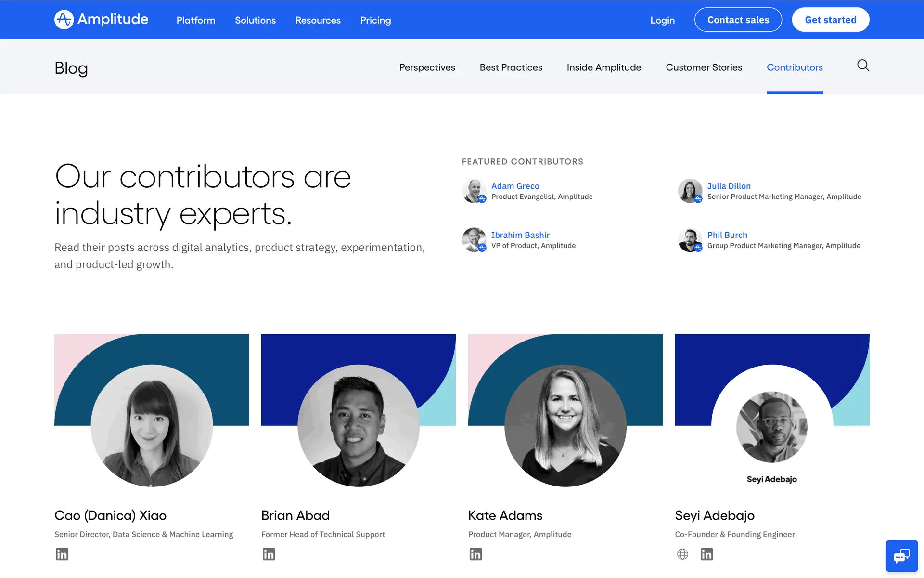Open Kate Adams's LinkedIn icon

(475, 554)
